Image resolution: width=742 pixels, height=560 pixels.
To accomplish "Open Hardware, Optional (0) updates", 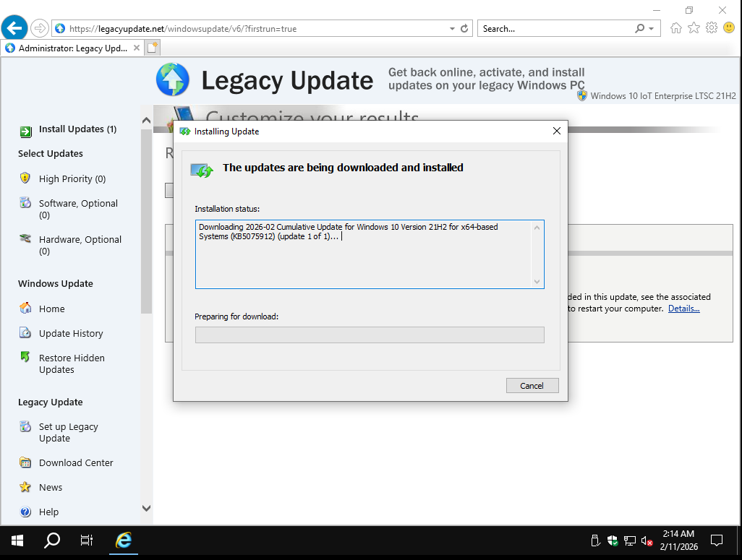I will 80,245.
